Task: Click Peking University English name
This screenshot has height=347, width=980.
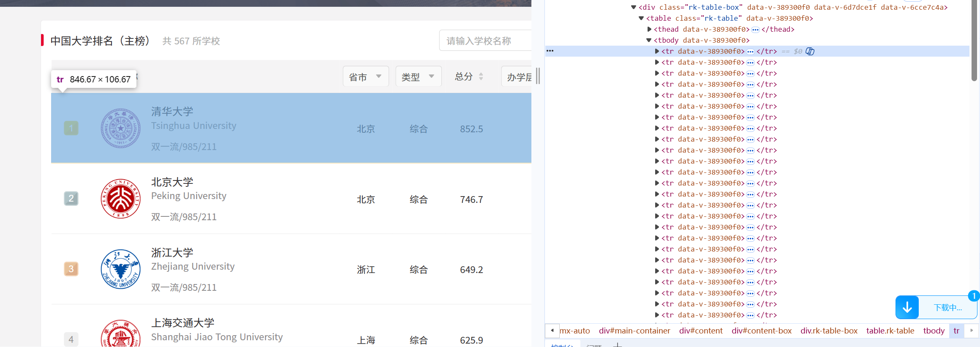Action: (189, 196)
